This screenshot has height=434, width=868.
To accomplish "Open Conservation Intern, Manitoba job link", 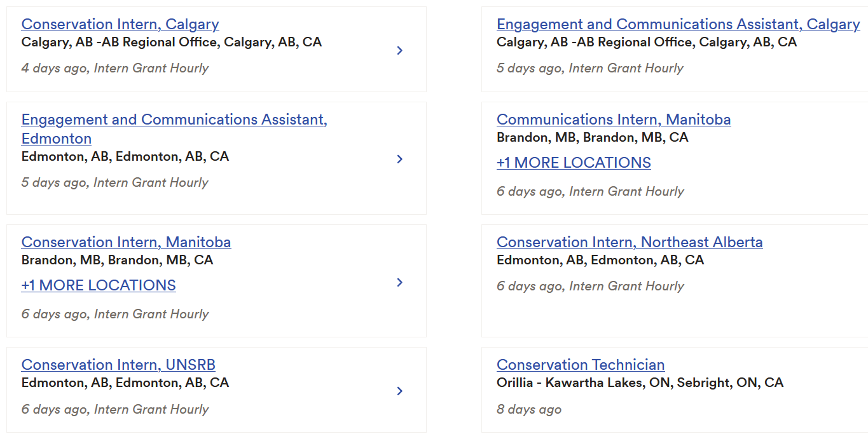I will [126, 242].
